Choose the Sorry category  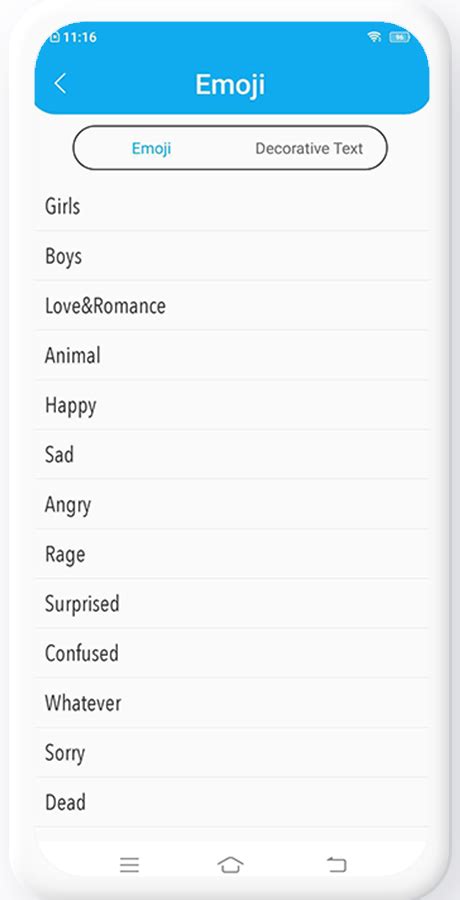[x=232, y=752]
